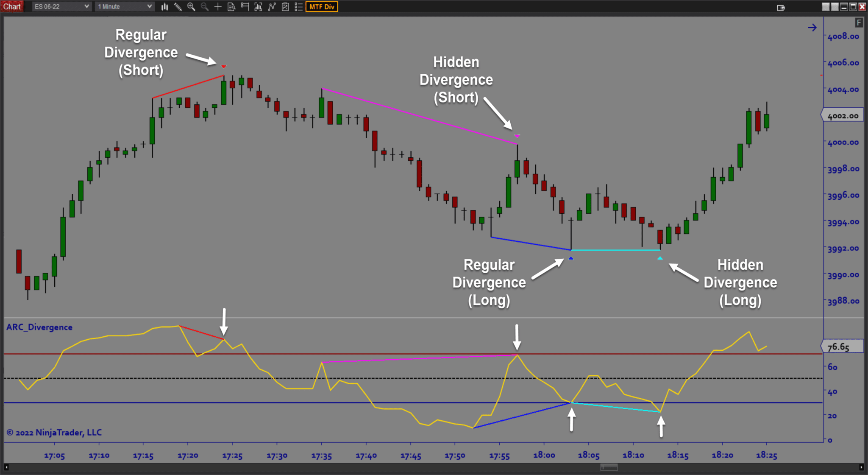This screenshot has width=868, height=475.
Task: Click the cyan divergence triangle below 18:13 bar
Action: [x=660, y=258]
